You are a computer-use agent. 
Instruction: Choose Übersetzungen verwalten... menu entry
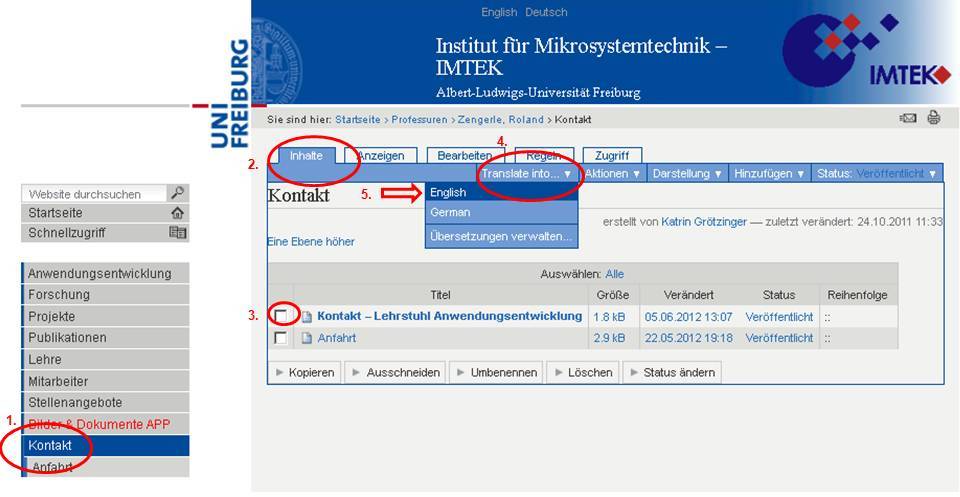[501, 236]
